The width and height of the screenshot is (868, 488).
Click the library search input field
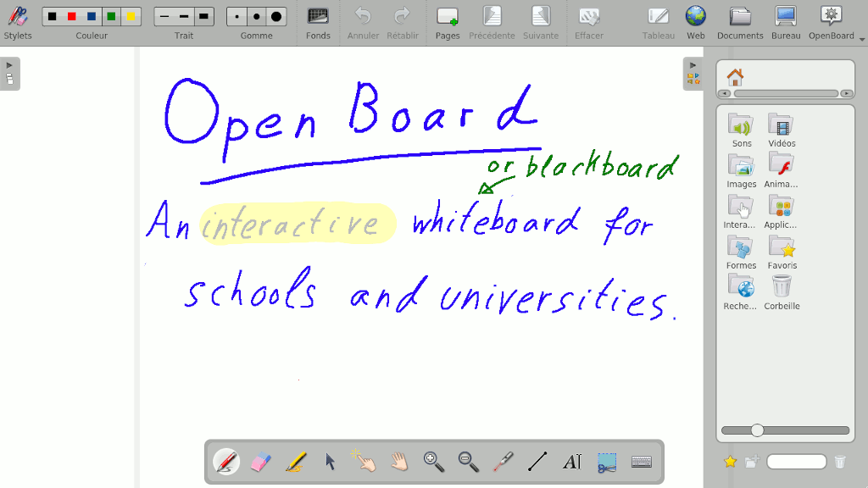[797, 462]
